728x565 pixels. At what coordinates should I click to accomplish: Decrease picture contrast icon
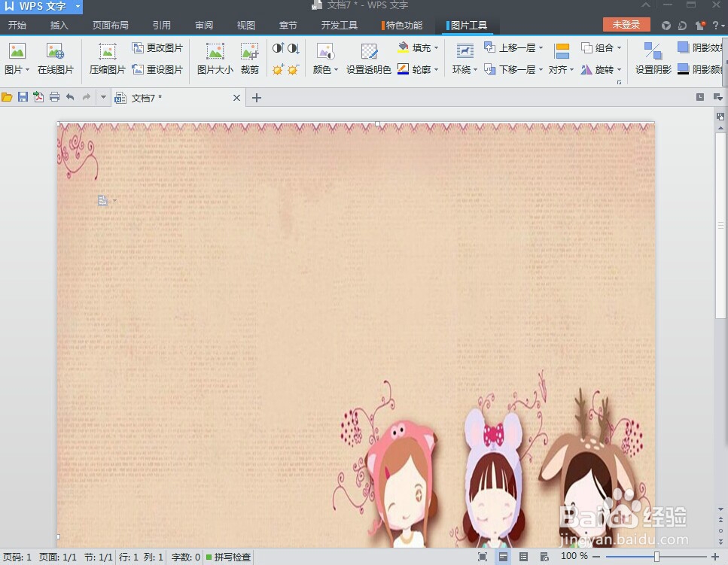293,48
